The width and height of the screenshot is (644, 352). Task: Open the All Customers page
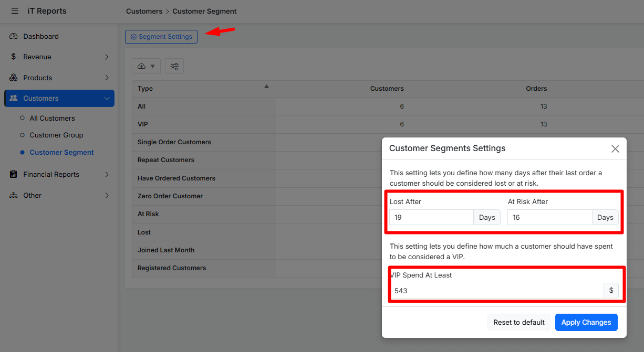point(52,118)
